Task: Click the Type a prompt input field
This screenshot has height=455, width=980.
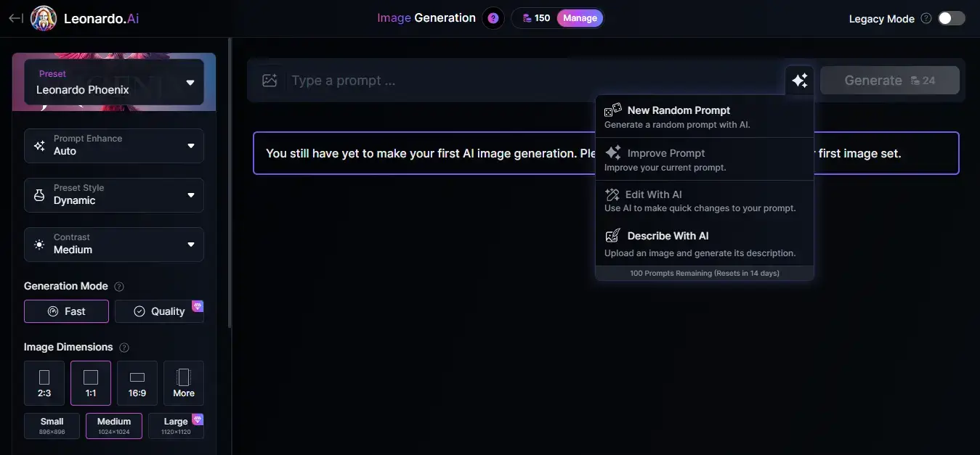Action: (530, 81)
